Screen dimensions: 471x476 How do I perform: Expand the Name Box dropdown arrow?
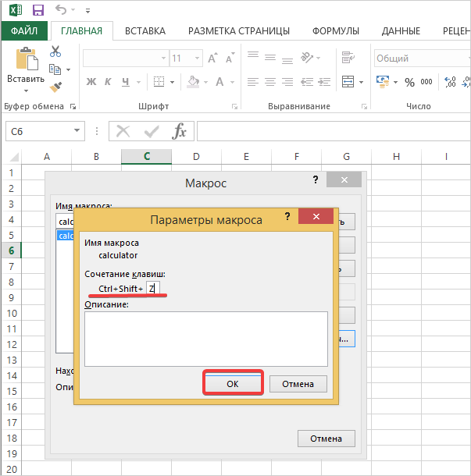point(77,131)
